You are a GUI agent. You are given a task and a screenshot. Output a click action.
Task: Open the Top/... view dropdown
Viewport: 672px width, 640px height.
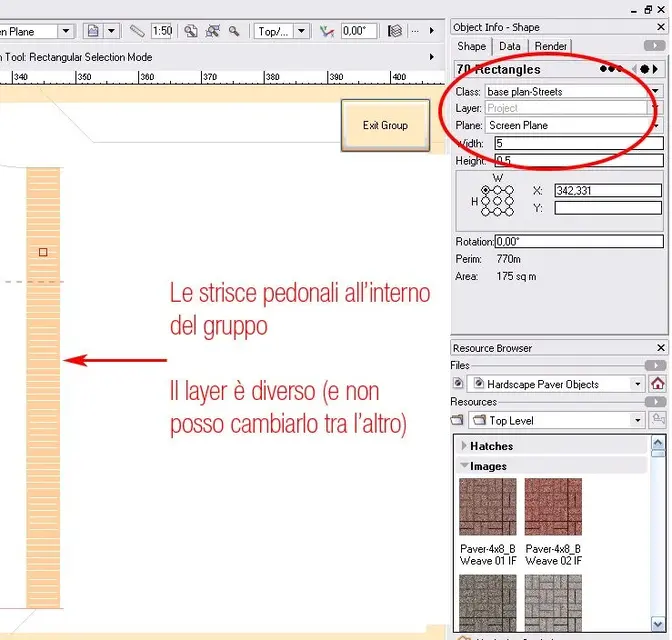pyautogui.click(x=282, y=31)
